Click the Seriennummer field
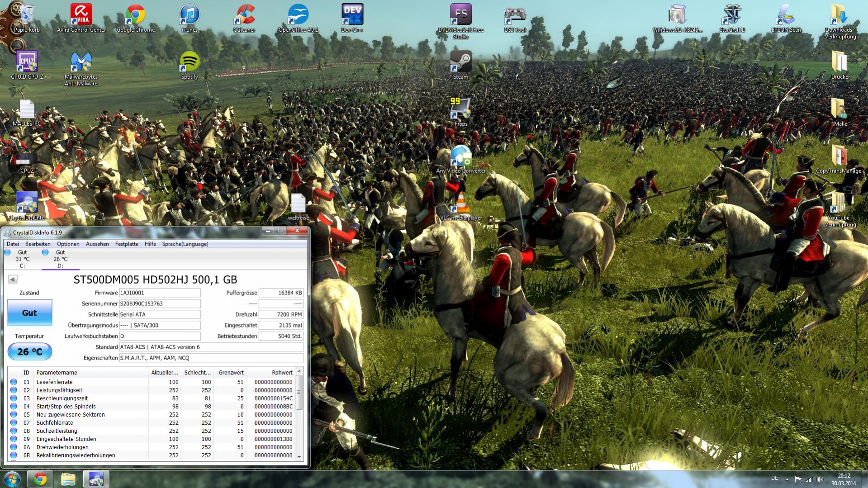This screenshot has height=488, width=868. tap(160, 303)
